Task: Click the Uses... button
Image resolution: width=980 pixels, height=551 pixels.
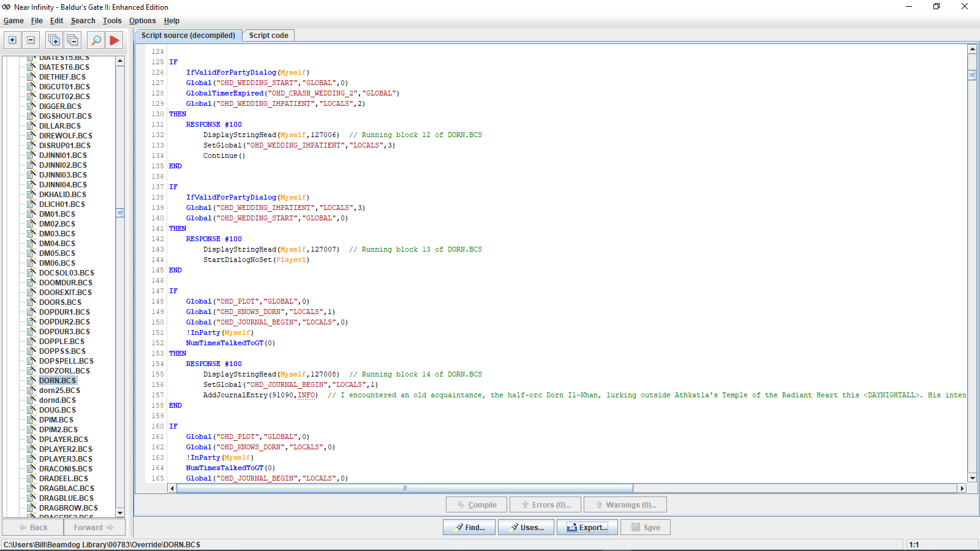Action: point(526,527)
